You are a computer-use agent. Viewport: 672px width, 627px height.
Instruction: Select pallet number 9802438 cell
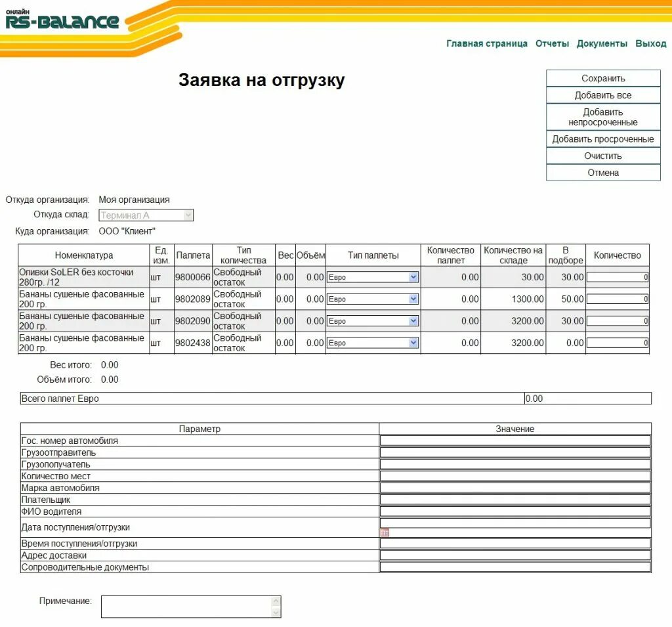[193, 343]
